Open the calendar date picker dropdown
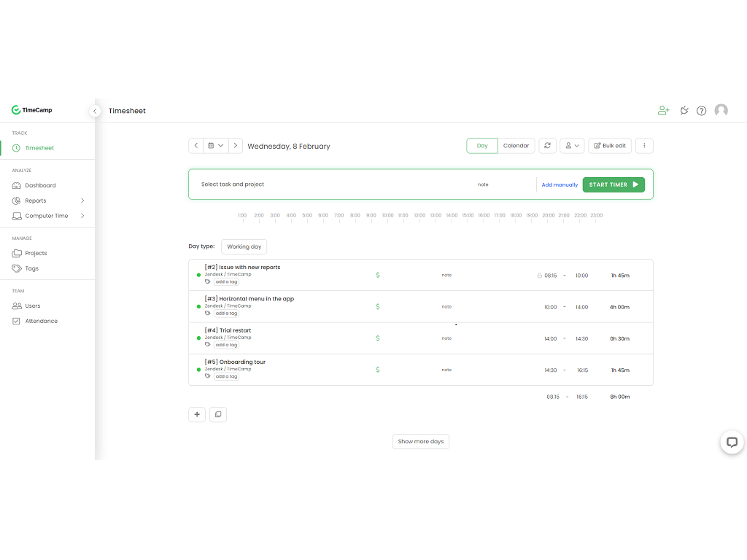Image resolution: width=747 pixels, height=560 pixels. coord(215,146)
